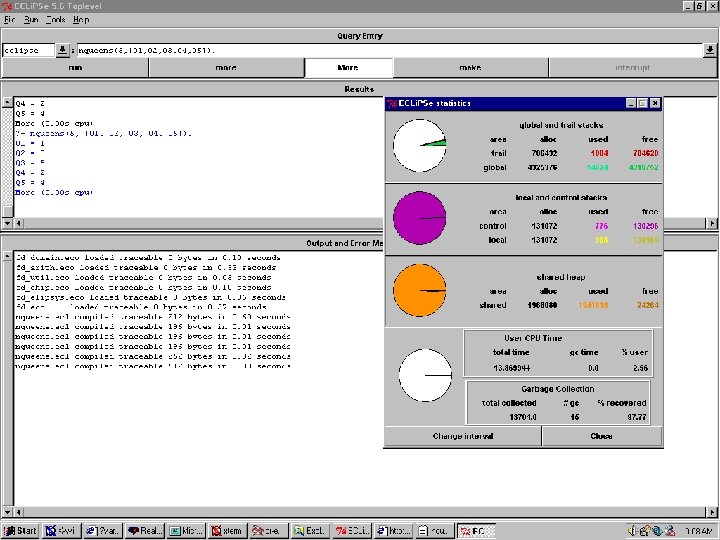The height and width of the screenshot is (540, 720).
Task: Expand the module selection dropdown arrow
Action: pyautogui.click(x=62, y=50)
